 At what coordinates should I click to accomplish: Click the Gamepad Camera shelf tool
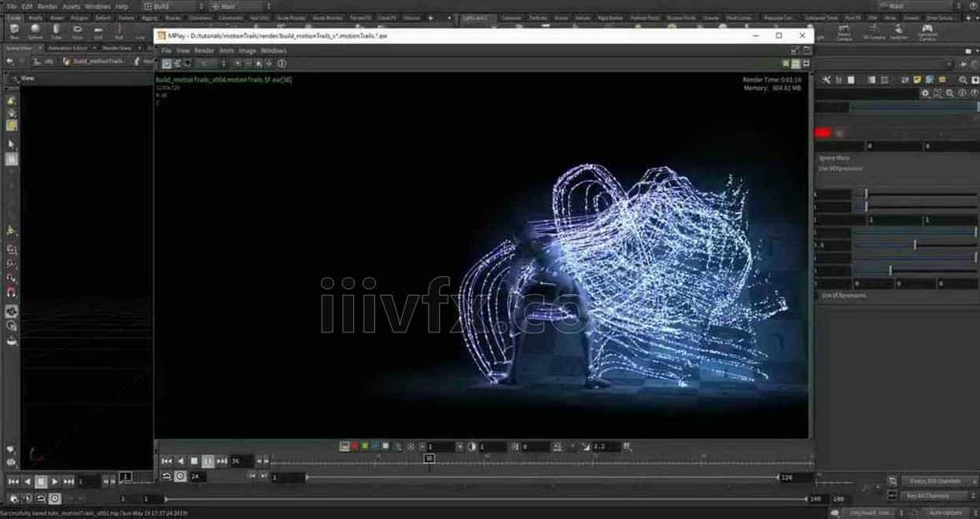pos(927,31)
